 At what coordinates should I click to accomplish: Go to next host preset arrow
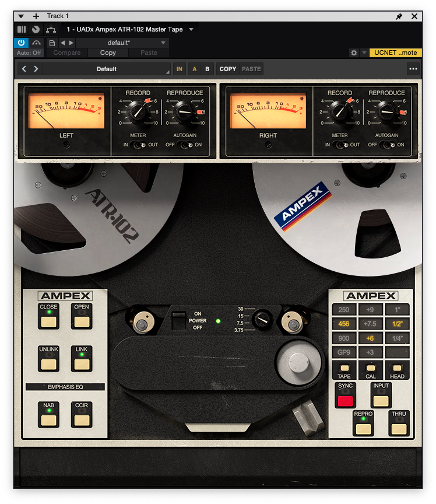pyautogui.click(x=71, y=43)
